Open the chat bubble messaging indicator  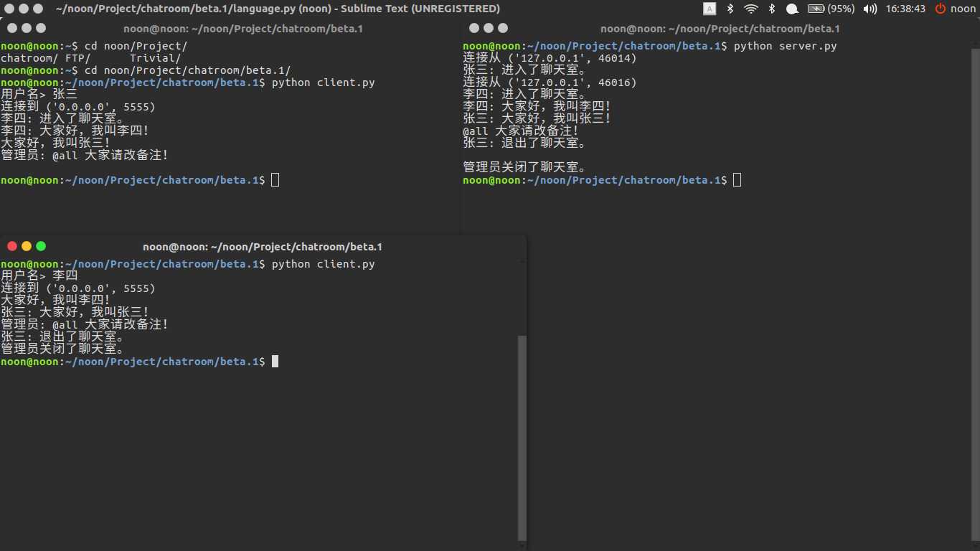tap(792, 9)
